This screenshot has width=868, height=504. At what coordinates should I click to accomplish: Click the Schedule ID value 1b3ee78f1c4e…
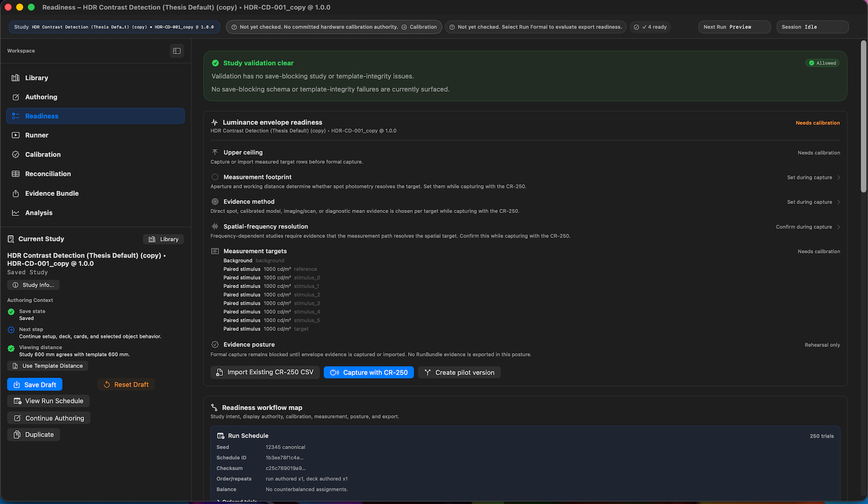coord(285,458)
